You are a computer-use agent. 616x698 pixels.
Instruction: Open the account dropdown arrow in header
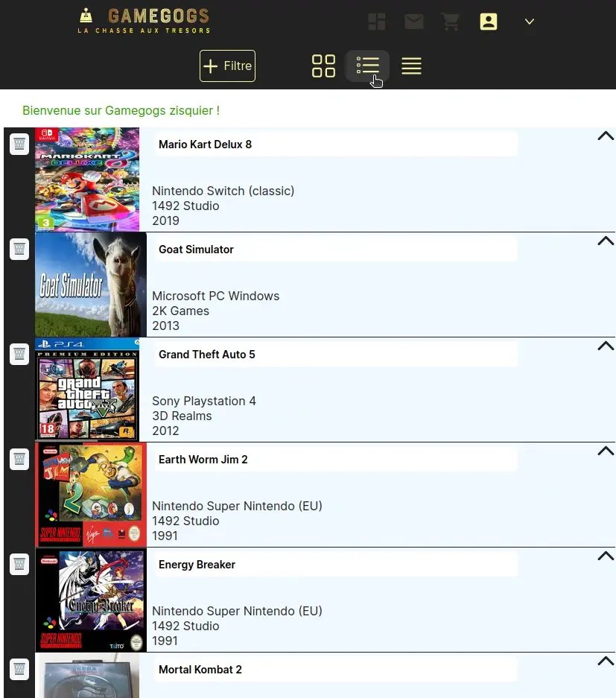tap(530, 22)
